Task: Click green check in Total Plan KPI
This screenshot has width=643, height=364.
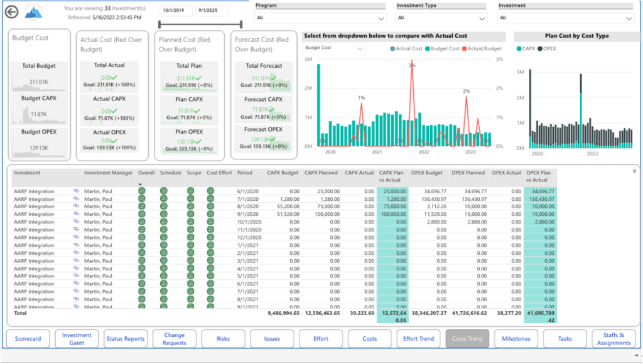Action: tap(198, 78)
